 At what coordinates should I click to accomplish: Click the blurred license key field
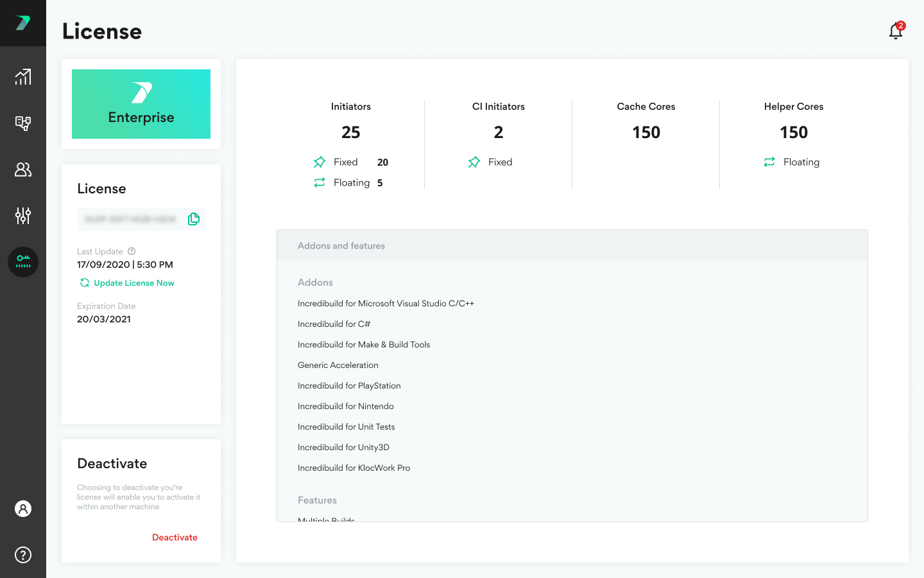(130, 219)
